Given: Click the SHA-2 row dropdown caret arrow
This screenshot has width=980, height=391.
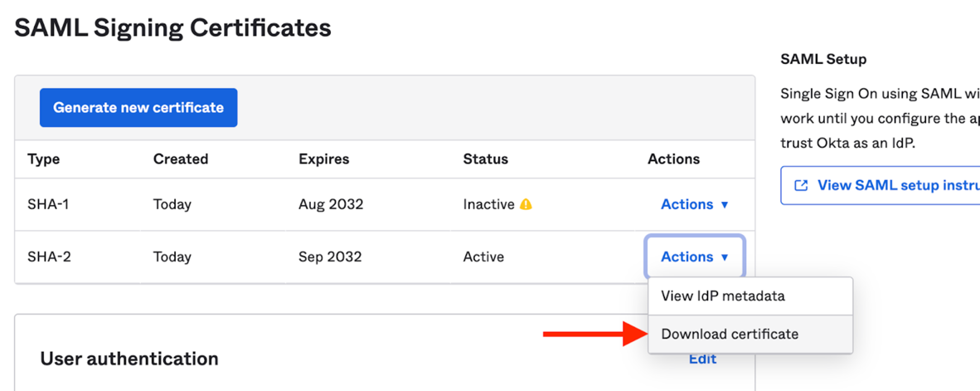Looking at the screenshot, I should [725, 257].
